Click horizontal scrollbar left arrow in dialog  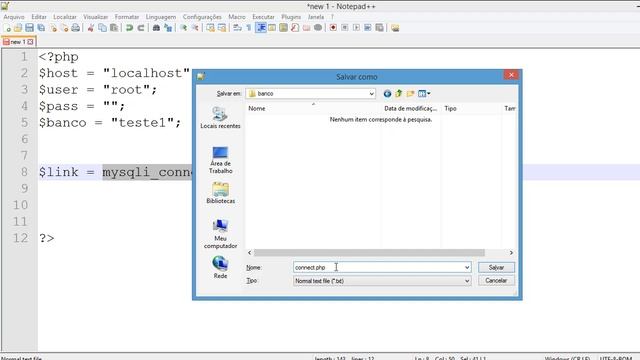pyautogui.click(x=250, y=253)
